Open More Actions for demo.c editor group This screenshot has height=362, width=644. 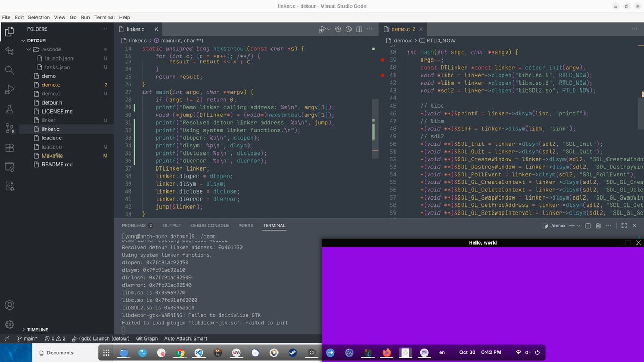click(x=635, y=29)
